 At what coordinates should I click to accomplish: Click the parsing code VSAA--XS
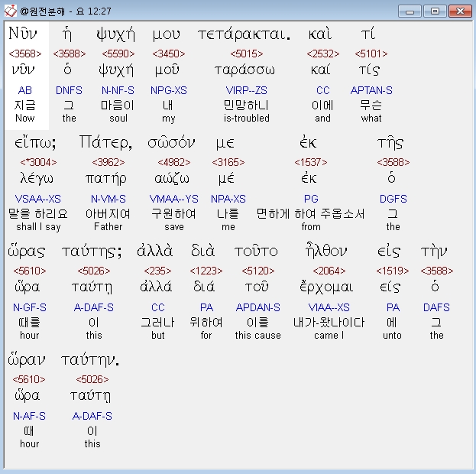point(38,199)
